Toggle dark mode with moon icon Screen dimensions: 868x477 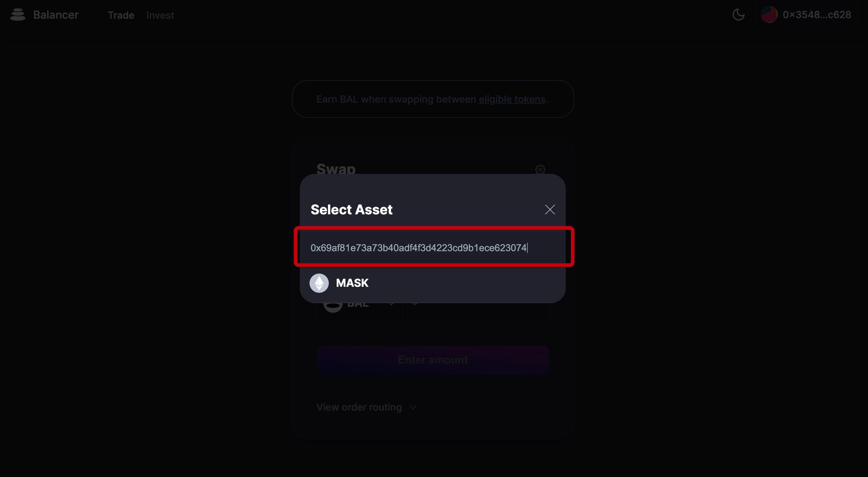pos(738,15)
